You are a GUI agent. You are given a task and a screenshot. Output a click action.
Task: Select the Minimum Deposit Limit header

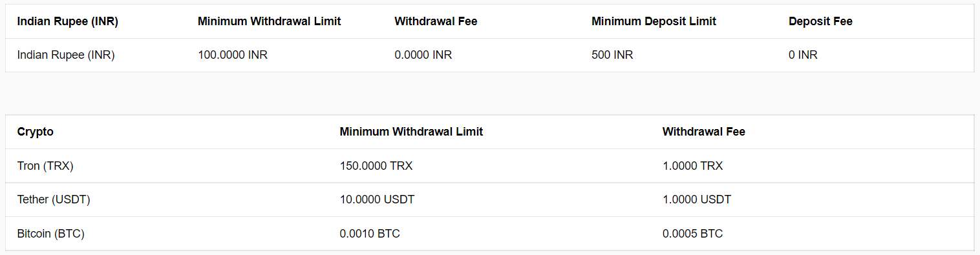click(654, 21)
